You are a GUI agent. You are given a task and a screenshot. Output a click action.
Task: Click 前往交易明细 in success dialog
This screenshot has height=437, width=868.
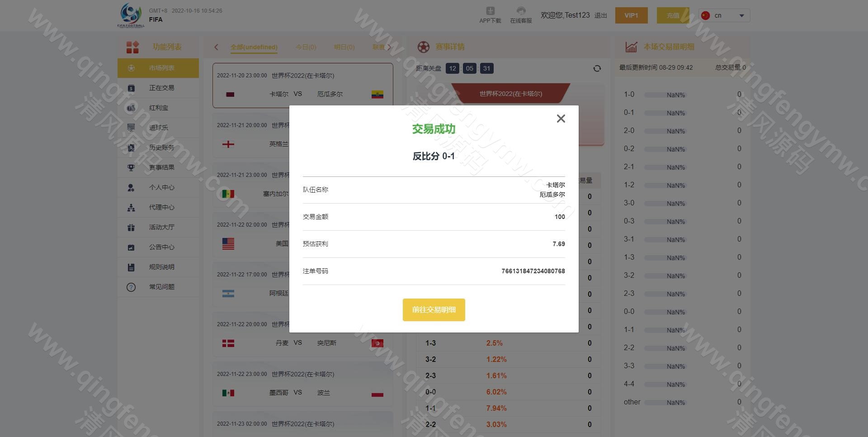click(434, 310)
